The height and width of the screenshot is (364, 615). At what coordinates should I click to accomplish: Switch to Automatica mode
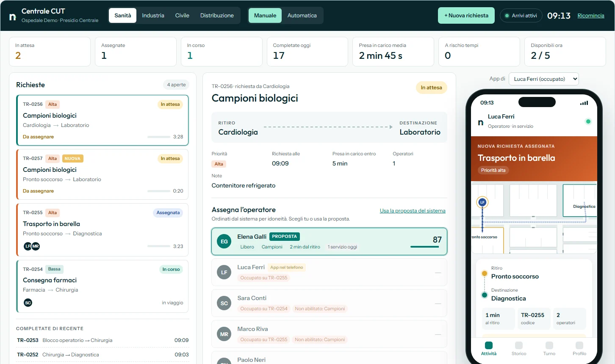[302, 16]
